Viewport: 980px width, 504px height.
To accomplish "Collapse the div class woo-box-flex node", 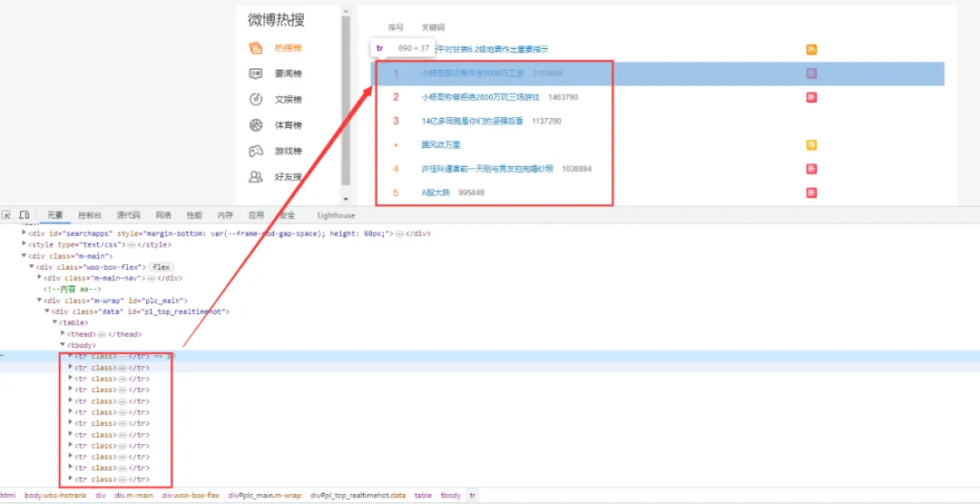I will 32,266.
